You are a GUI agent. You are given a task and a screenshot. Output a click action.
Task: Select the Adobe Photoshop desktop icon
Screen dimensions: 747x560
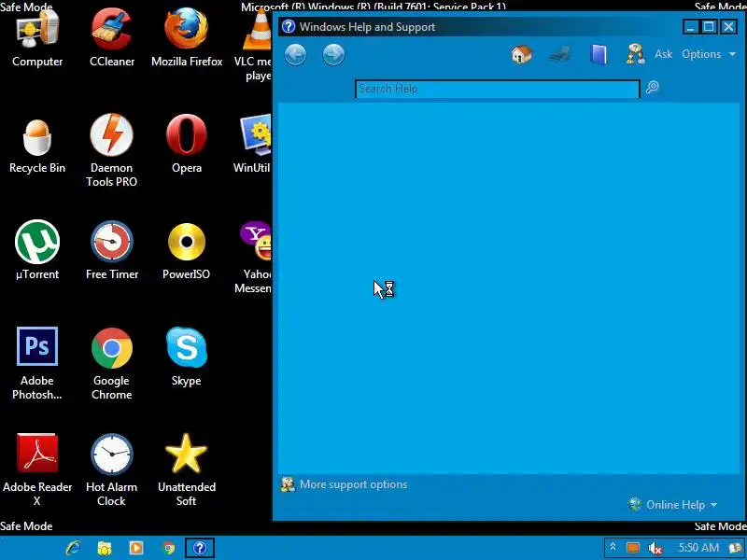(x=37, y=363)
